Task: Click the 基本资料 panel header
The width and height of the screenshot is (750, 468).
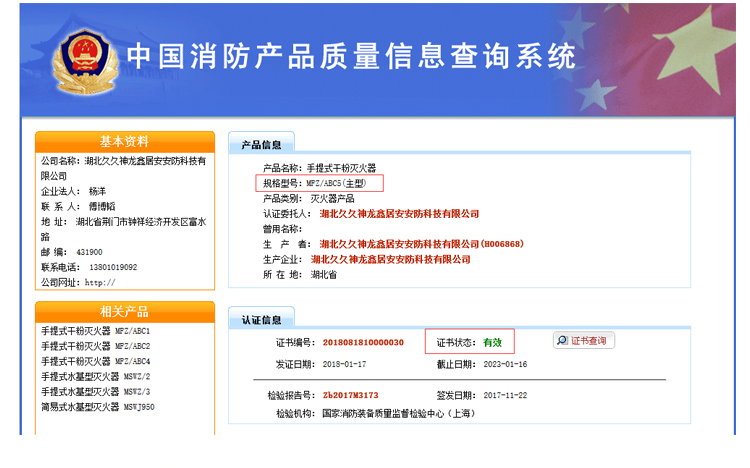Action: (124, 142)
